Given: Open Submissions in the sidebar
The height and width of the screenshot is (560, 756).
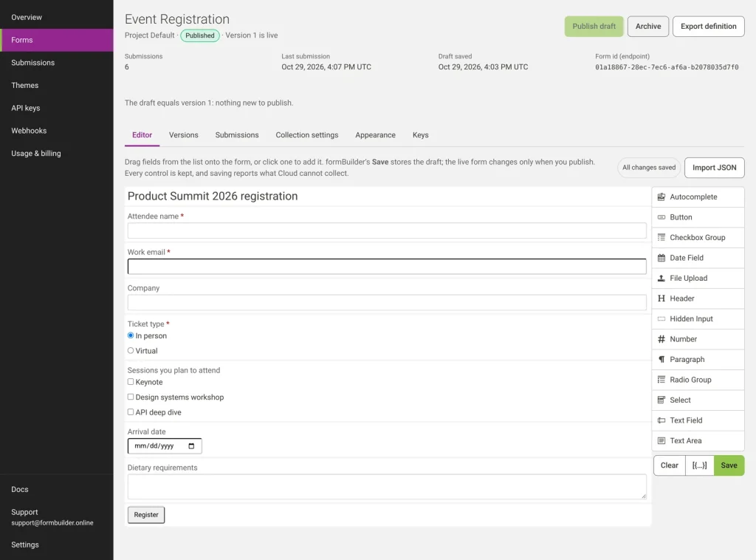Looking at the screenshot, I should 56,63.
